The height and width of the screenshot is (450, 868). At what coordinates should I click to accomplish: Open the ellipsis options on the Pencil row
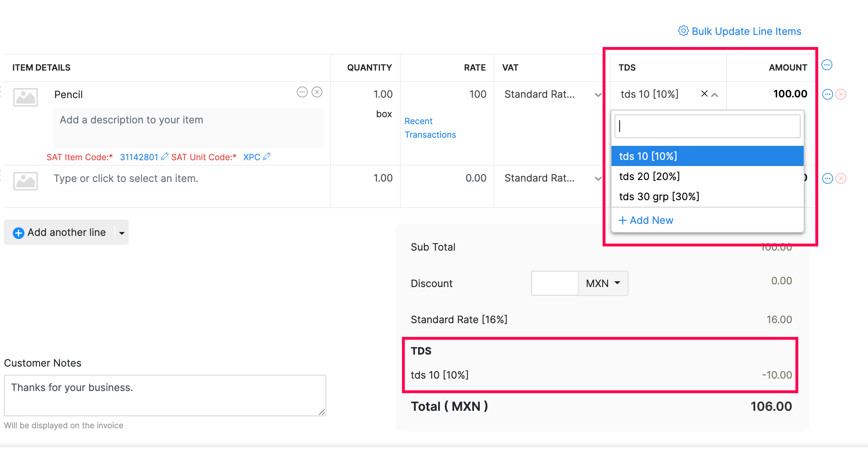click(302, 92)
